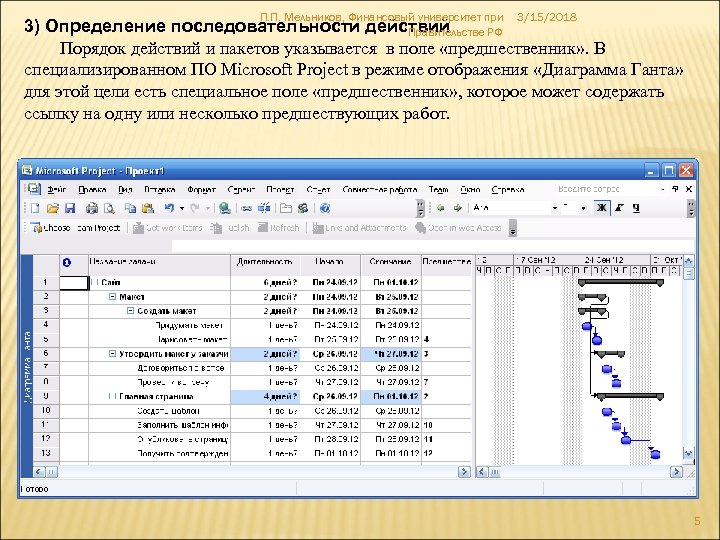The height and width of the screenshot is (540, 720).
Task: Click the Choose Team Project icon
Action: point(36,228)
